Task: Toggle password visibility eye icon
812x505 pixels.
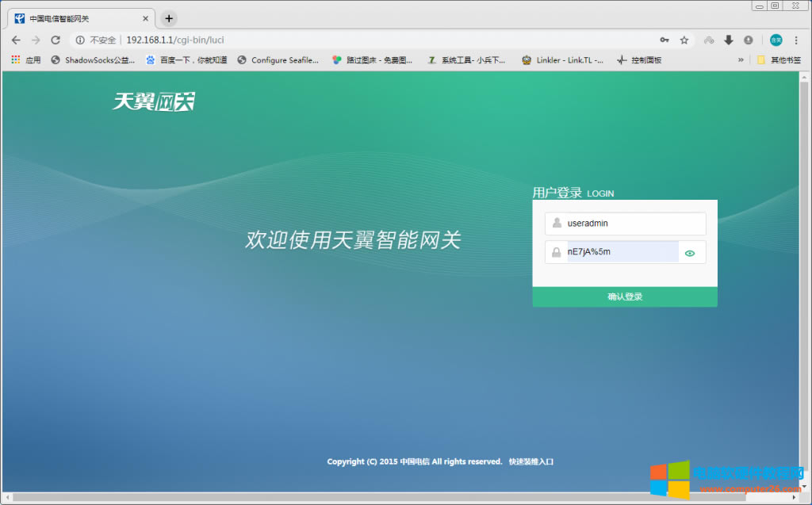Action: click(690, 253)
